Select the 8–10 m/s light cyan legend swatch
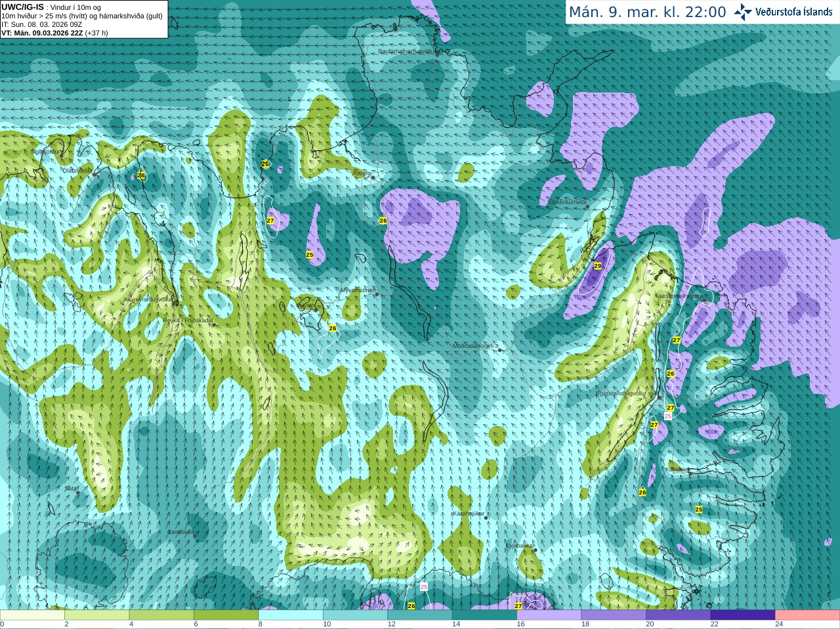The height and width of the screenshot is (629, 840). pyautogui.click(x=291, y=615)
